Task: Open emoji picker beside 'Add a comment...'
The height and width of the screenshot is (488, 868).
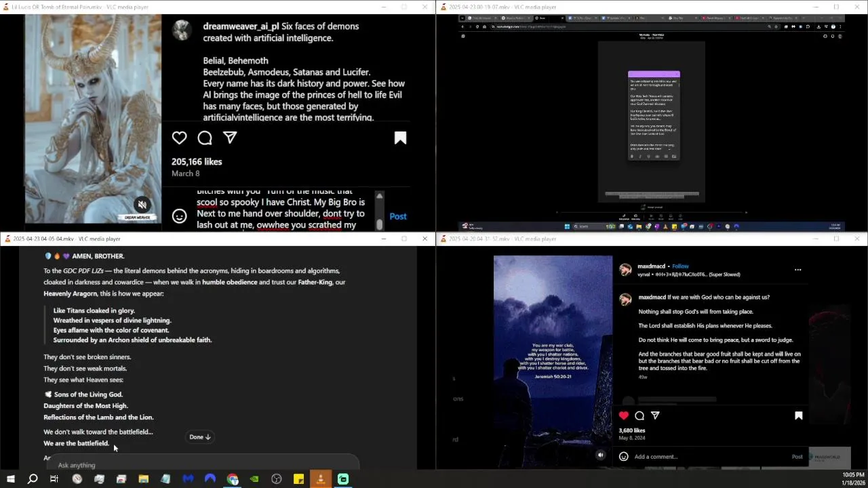Action: [624, 457]
